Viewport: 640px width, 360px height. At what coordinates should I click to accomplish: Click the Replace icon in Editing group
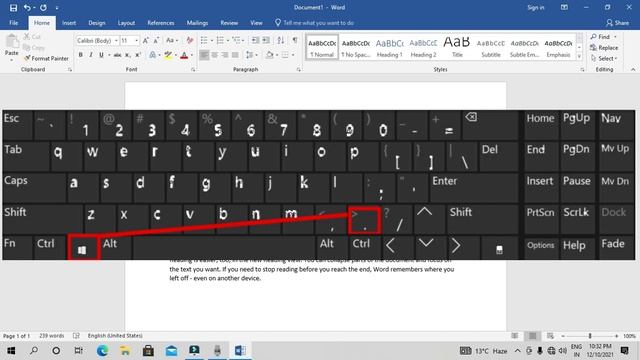tap(593, 48)
